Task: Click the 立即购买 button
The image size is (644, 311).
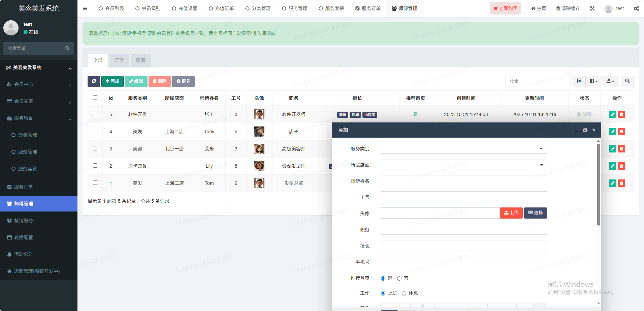Action: pos(505,8)
